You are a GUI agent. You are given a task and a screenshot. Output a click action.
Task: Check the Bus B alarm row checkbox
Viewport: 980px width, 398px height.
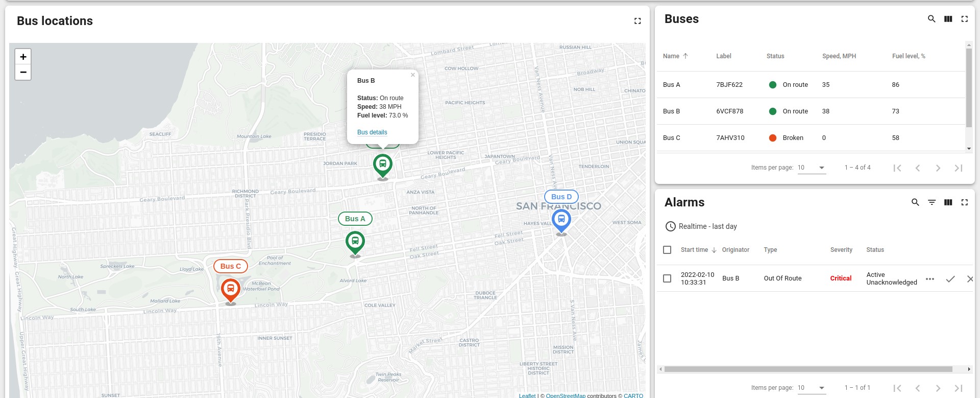click(x=667, y=278)
